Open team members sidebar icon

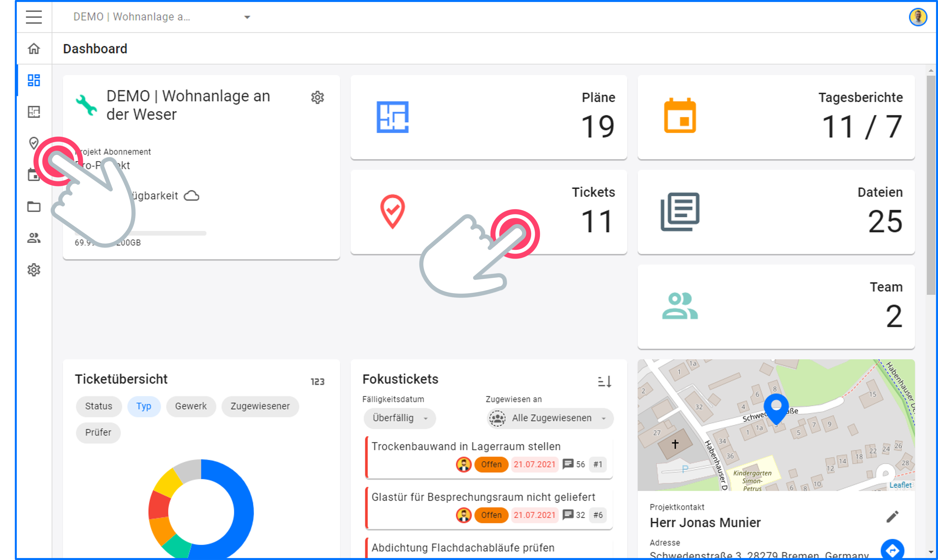(34, 238)
